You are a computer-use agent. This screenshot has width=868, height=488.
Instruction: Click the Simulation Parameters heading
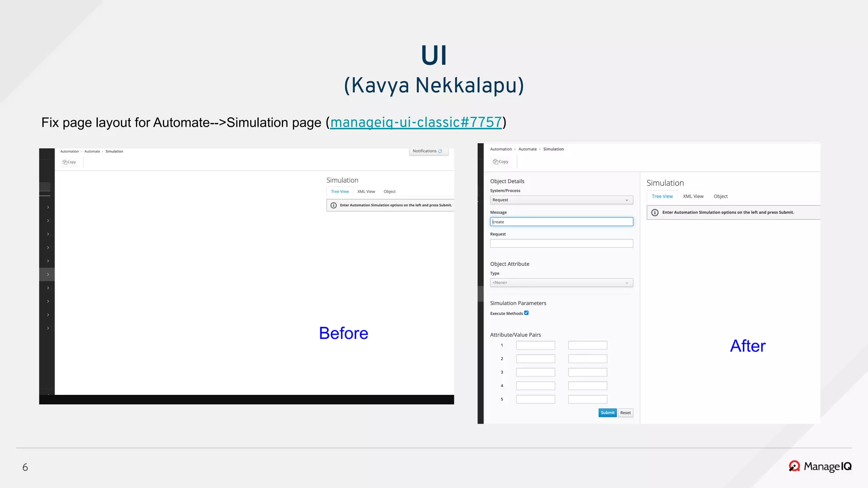click(518, 303)
